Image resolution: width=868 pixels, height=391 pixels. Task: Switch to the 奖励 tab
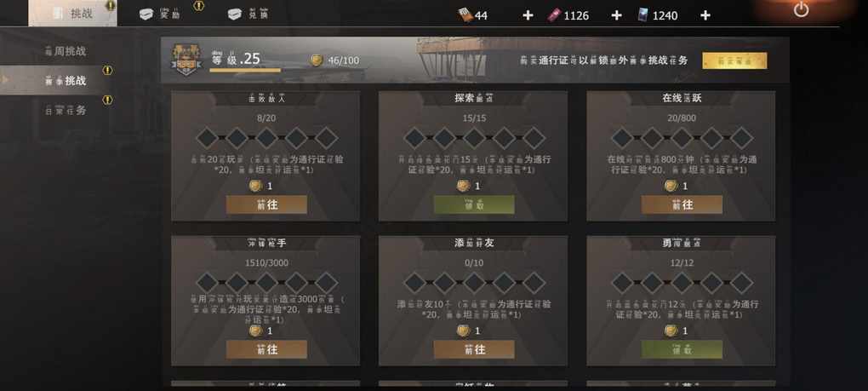point(160,14)
